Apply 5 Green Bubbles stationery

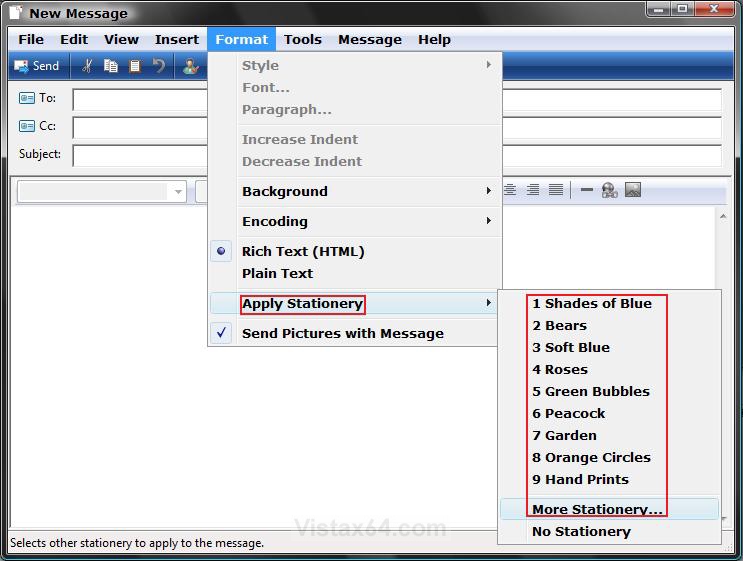click(x=609, y=391)
